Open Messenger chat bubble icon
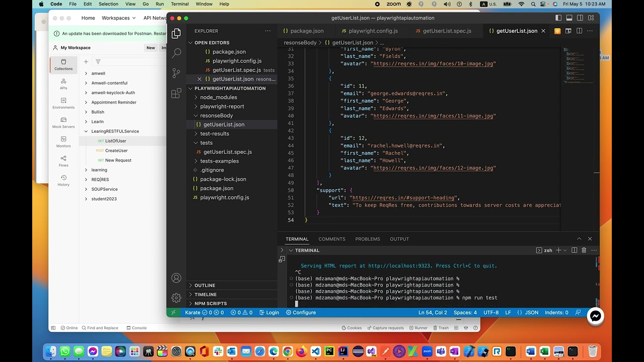This screenshot has width=644, height=362. pos(596,316)
